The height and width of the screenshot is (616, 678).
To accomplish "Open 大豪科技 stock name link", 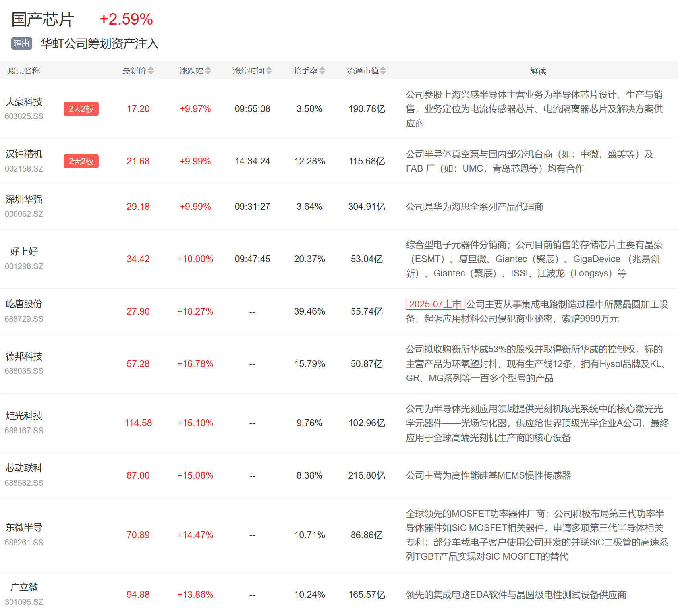I will coord(24,102).
